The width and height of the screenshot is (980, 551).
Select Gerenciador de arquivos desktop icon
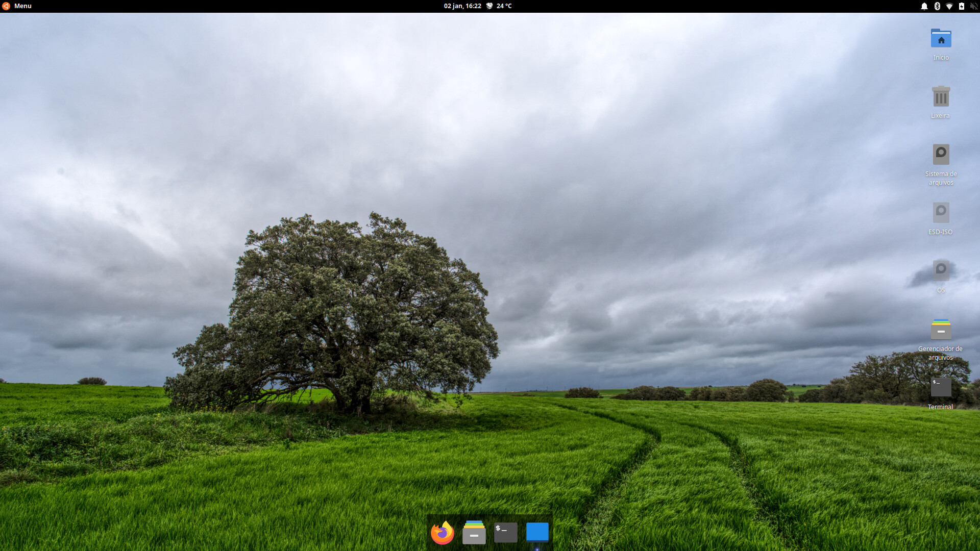coord(941,330)
